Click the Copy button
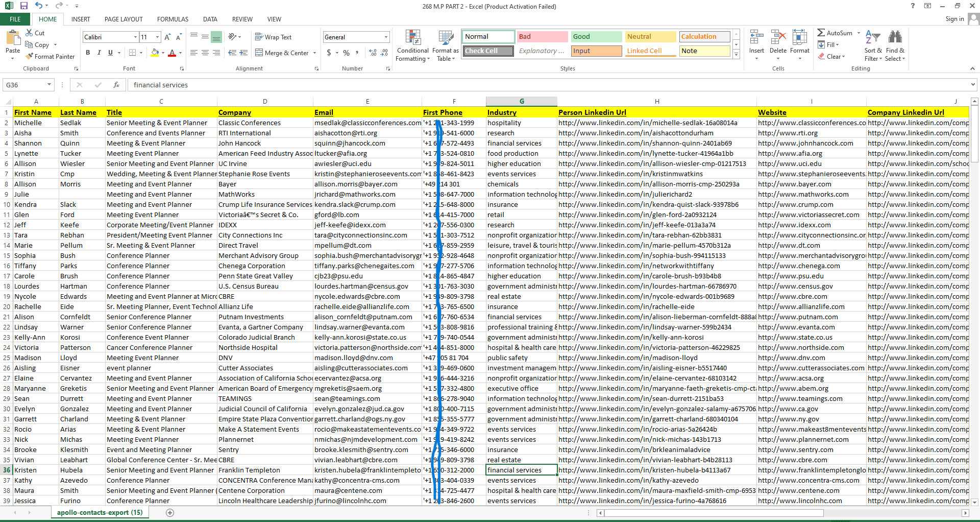The width and height of the screenshot is (980, 522). (37, 44)
